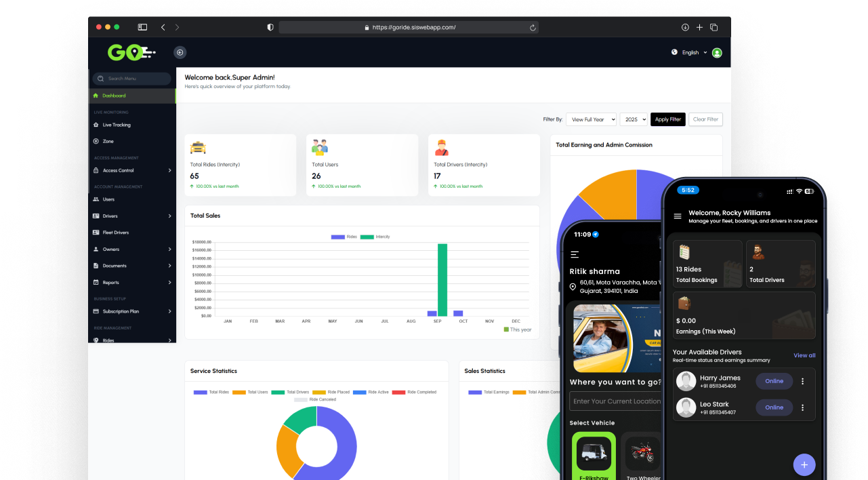This screenshot has width=868, height=480.
Task: Click the green user profile avatar
Action: pyautogui.click(x=717, y=53)
